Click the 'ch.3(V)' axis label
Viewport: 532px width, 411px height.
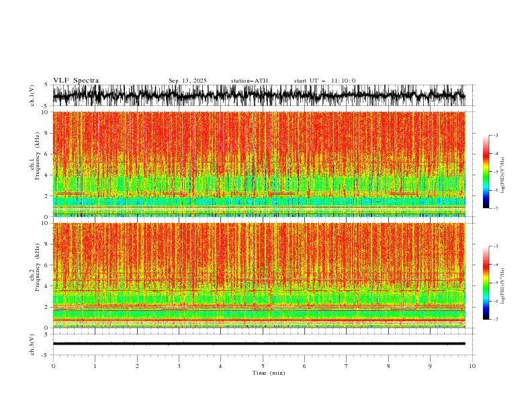click(32, 345)
